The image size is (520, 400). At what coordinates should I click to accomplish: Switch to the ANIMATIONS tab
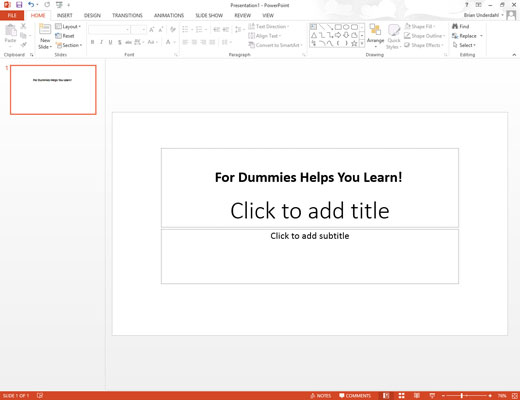click(x=169, y=15)
